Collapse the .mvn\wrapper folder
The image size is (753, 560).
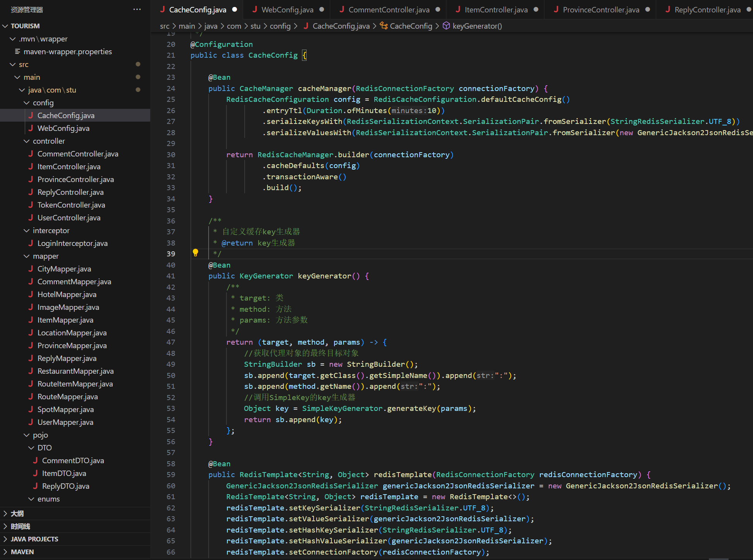[13, 39]
